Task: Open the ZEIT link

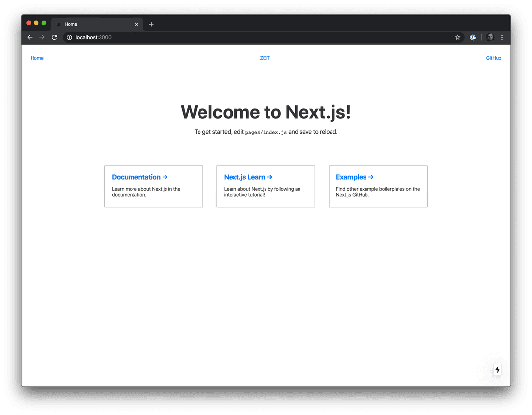Action: click(x=265, y=58)
